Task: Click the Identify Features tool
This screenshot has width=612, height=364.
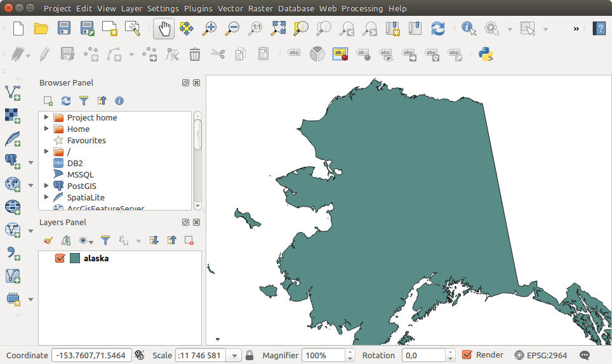Action: pyautogui.click(x=469, y=29)
